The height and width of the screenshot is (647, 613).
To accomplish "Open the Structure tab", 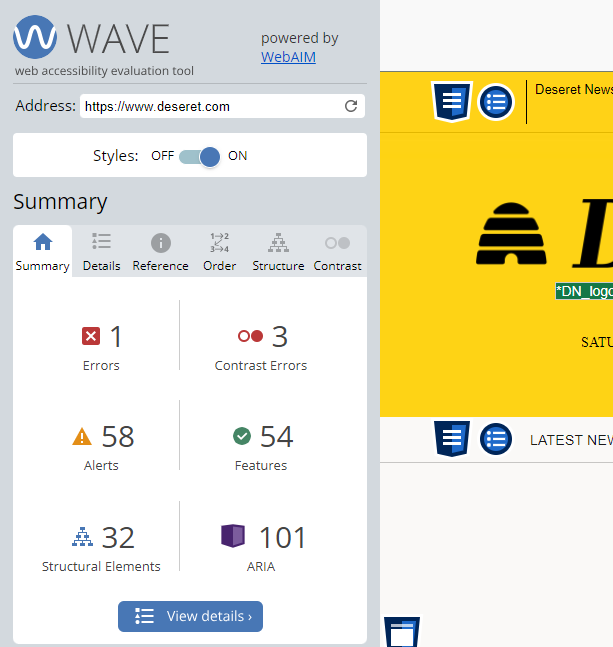I will click(278, 252).
